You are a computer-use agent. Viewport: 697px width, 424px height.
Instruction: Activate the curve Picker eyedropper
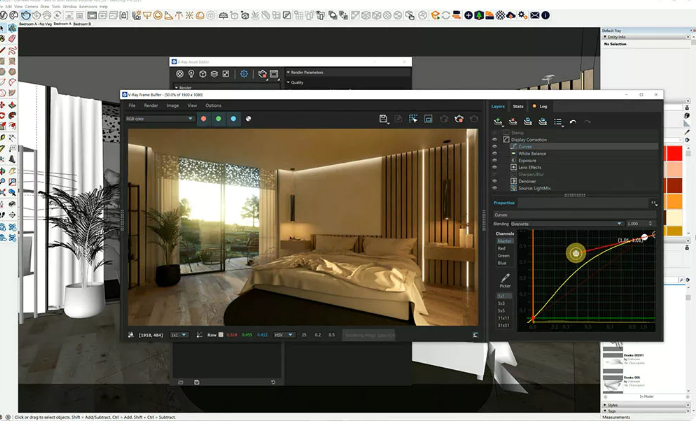click(x=505, y=280)
